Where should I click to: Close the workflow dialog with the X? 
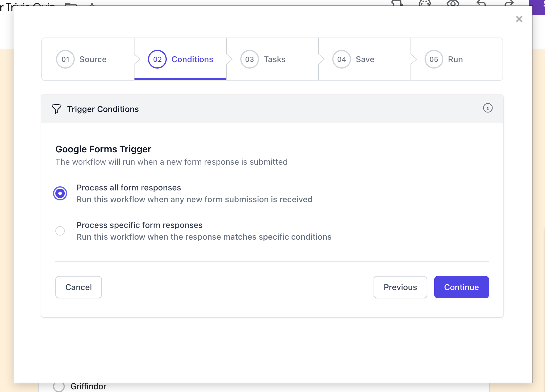519,19
